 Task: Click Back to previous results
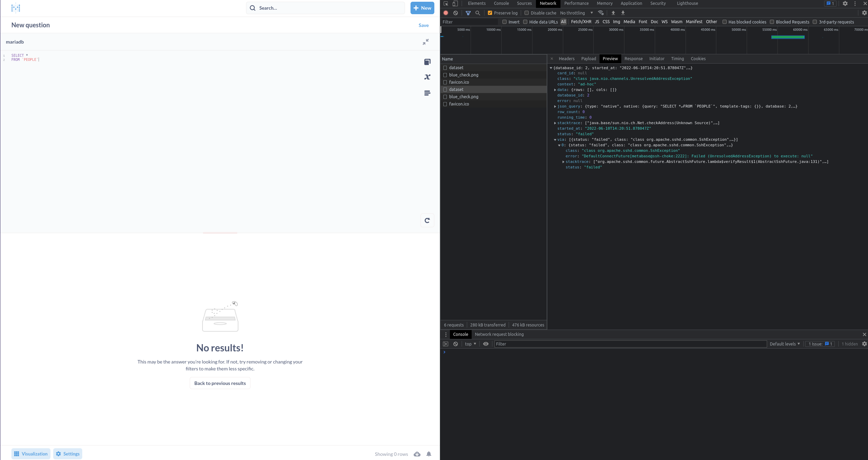(220, 383)
